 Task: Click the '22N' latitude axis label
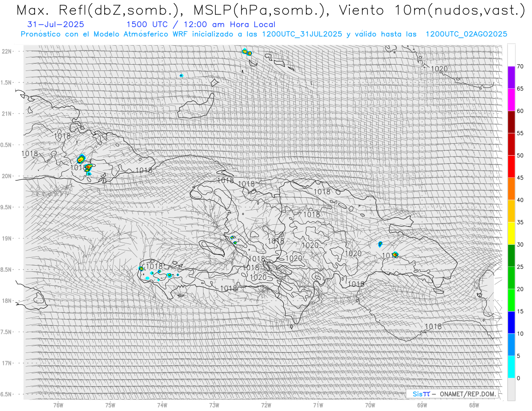tap(7, 51)
